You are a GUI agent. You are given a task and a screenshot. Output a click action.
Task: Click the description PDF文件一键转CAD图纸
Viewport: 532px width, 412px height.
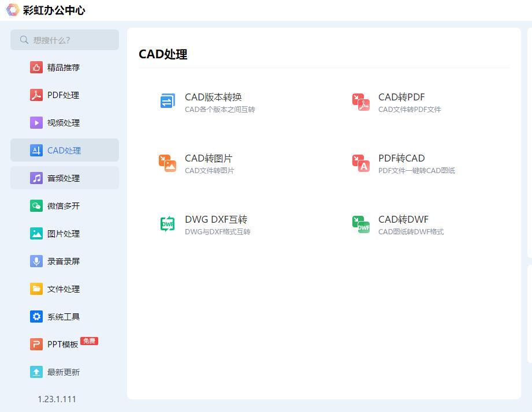pos(416,170)
